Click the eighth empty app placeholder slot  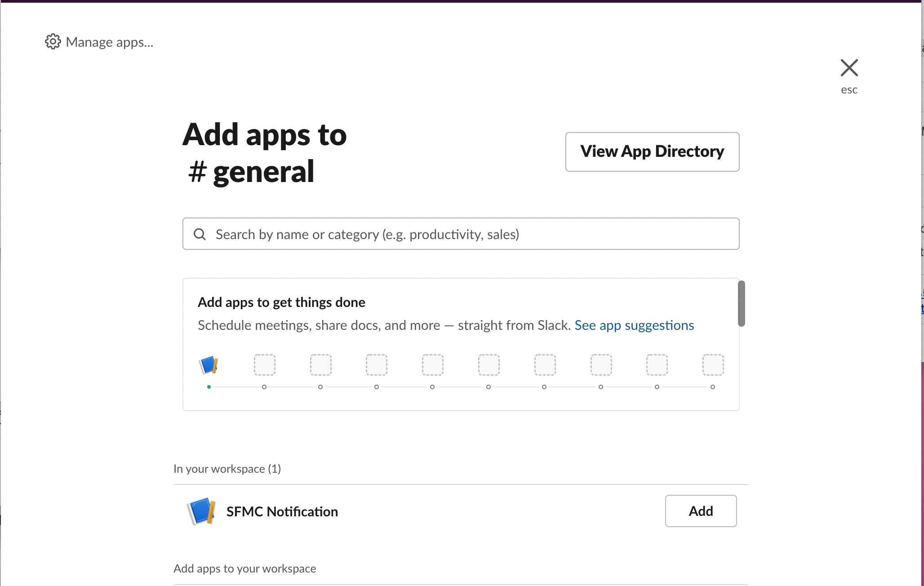657,365
